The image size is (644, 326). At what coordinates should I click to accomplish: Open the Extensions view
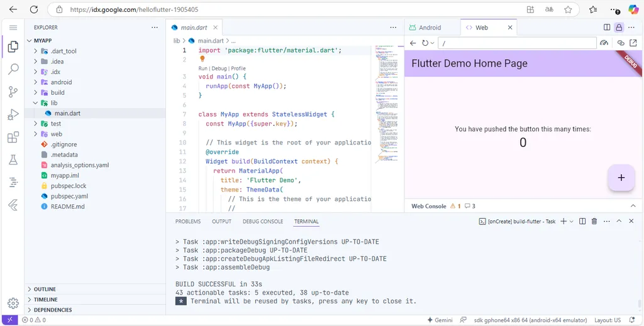pos(13,137)
